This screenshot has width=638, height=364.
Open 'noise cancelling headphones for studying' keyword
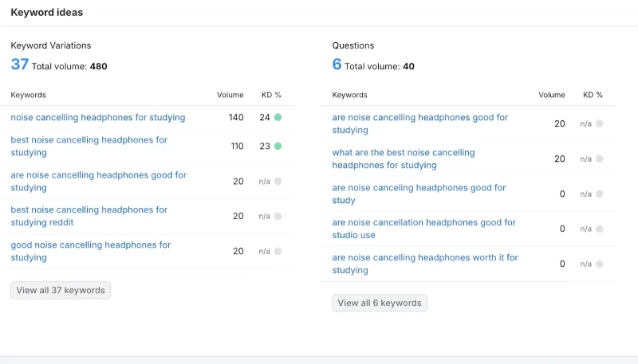(x=97, y=117)
